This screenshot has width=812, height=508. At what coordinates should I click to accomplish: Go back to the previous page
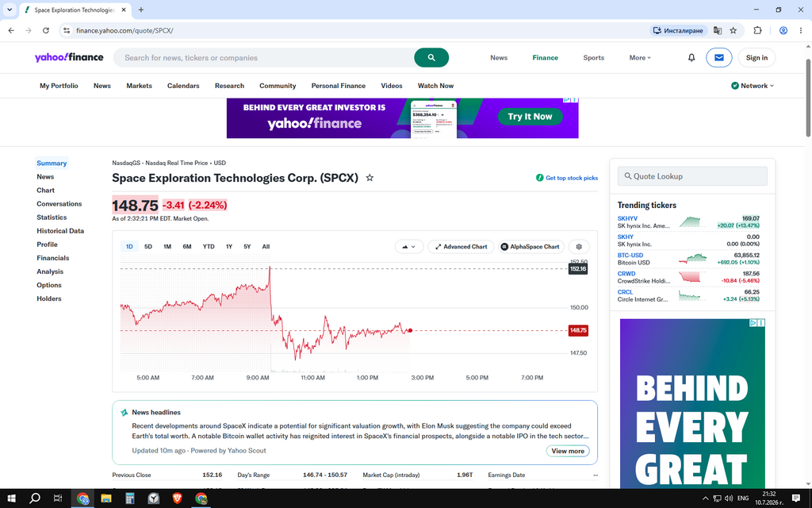click(11, 31)
